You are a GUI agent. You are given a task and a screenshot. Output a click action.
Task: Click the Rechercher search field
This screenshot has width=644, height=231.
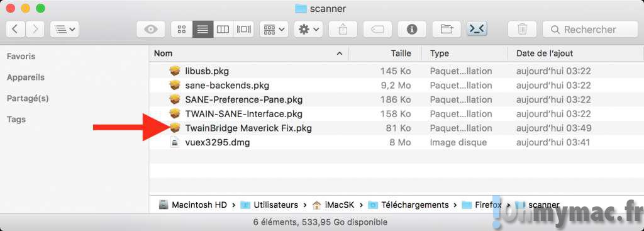point(590,29)
